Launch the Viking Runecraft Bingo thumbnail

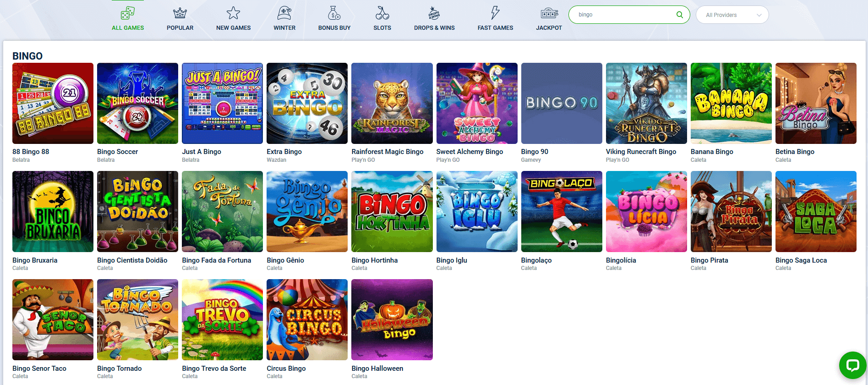[x=646, y=103]
